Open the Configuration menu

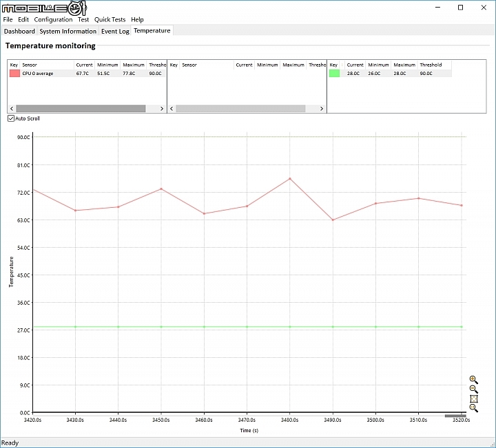53,19
